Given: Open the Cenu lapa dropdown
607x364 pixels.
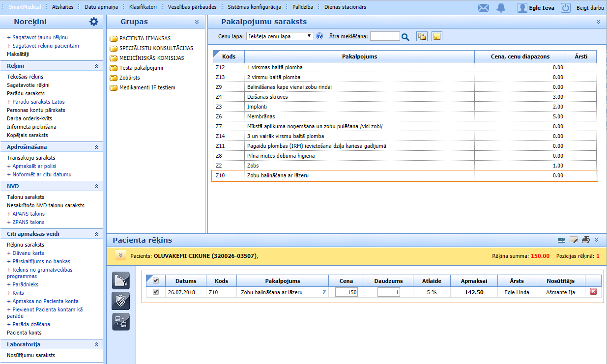Looking at the screenshot, I should [280, 36].
